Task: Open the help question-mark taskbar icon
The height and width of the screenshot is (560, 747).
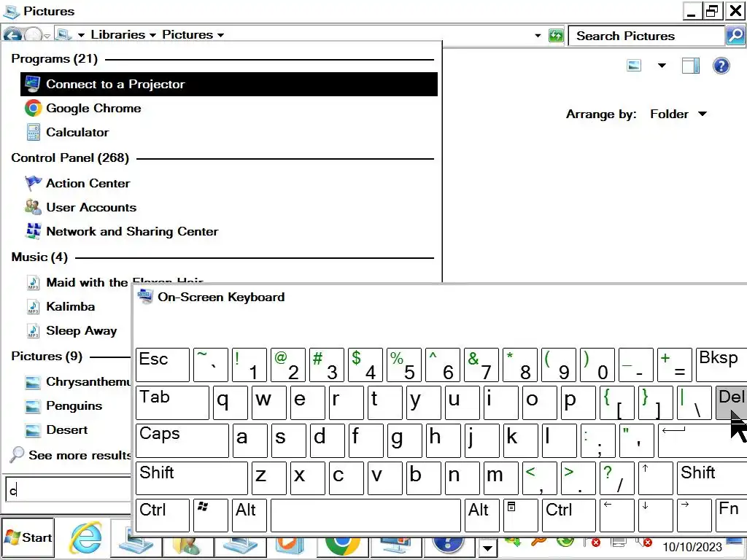Action: pos(449,545)
